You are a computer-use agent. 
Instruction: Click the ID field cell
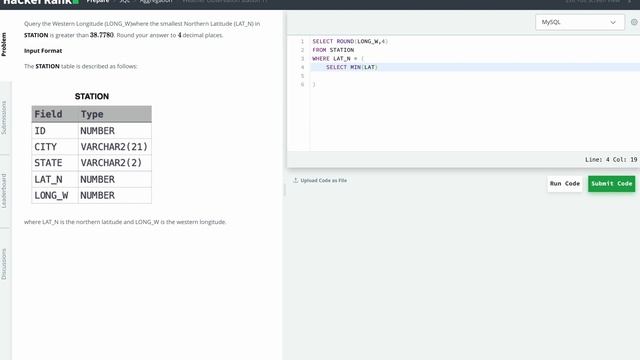click(55, 131)
